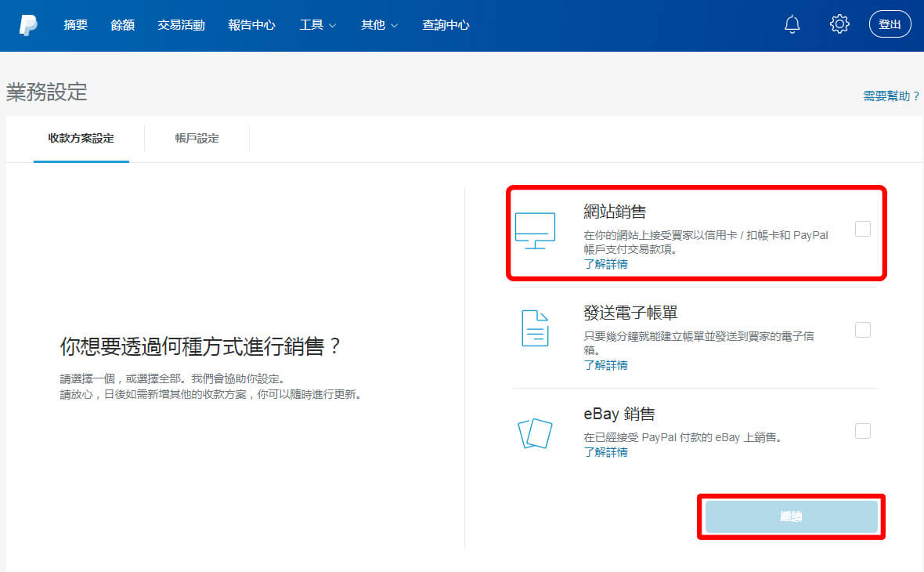The image size is (924, 572).
Task: Expand the 其他 dropdown menu
Action: pos(380,25)
